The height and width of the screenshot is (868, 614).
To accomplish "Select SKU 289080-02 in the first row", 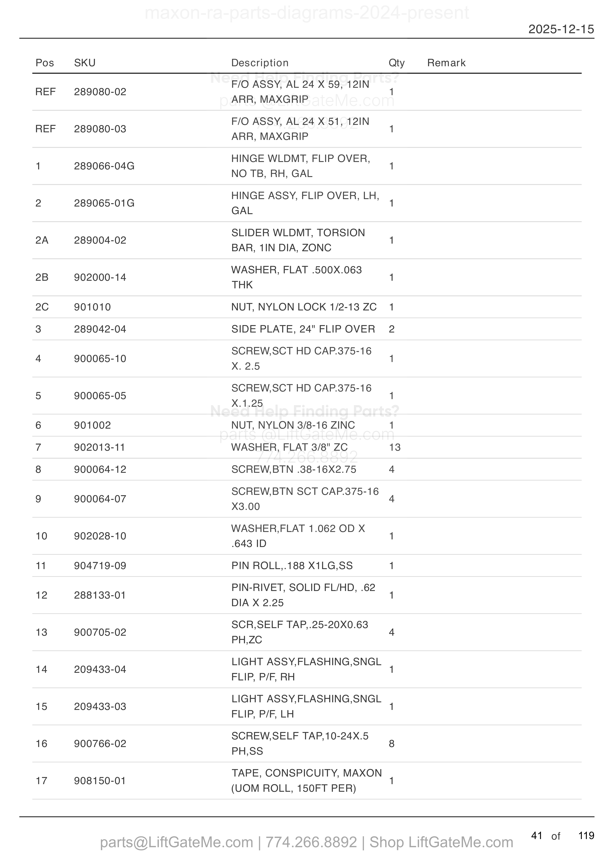I will (x=100, y=92).
